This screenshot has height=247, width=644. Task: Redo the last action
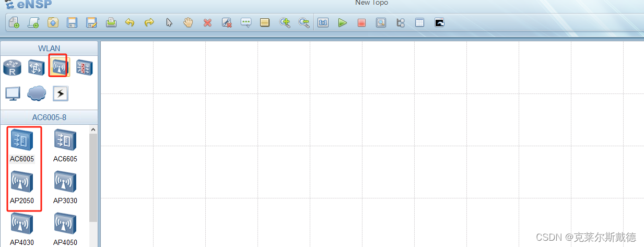tap(149, 22)
